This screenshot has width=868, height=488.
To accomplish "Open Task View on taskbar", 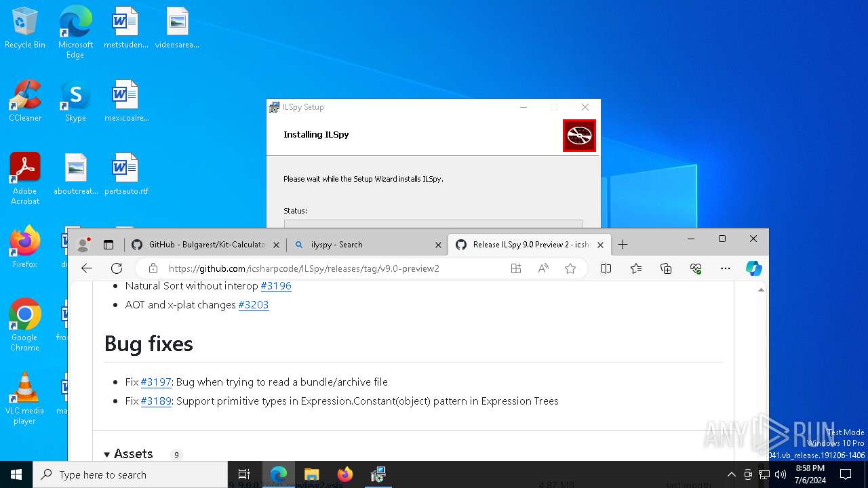I will tap(244, 474).
